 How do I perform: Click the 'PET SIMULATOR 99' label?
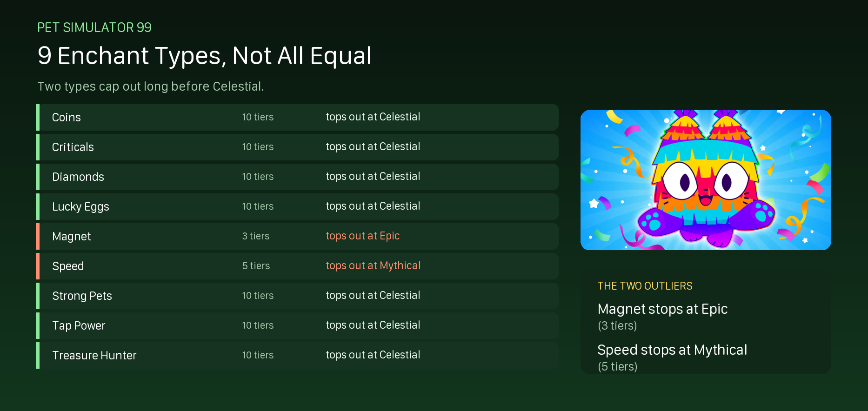94,27
